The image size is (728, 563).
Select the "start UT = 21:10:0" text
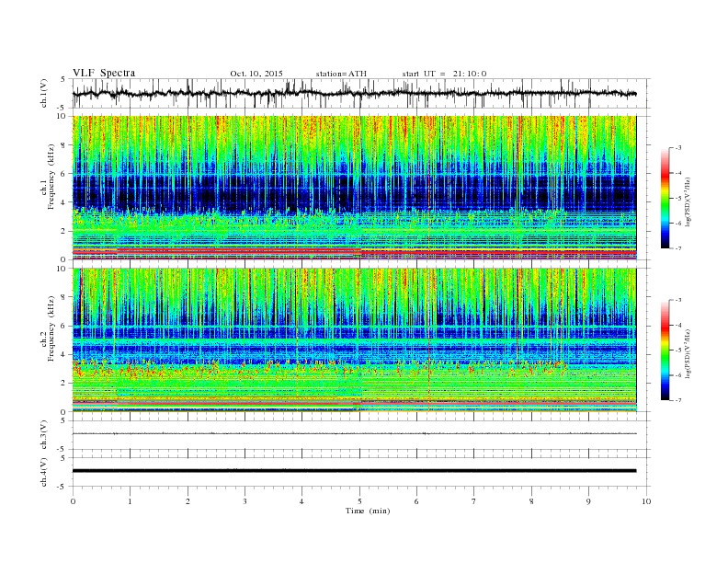(x=444, y=74)
